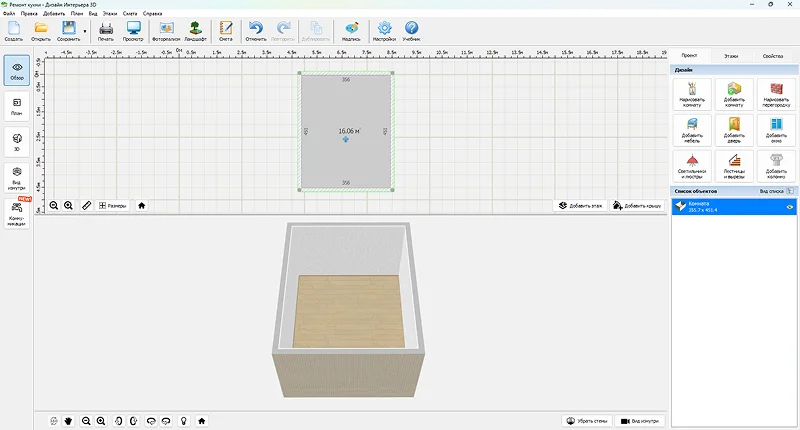The width and height of the screenshot is (800, 430).
Task: Toggle the lightbulb lighting in 3D view
Action: pos(184,421)
